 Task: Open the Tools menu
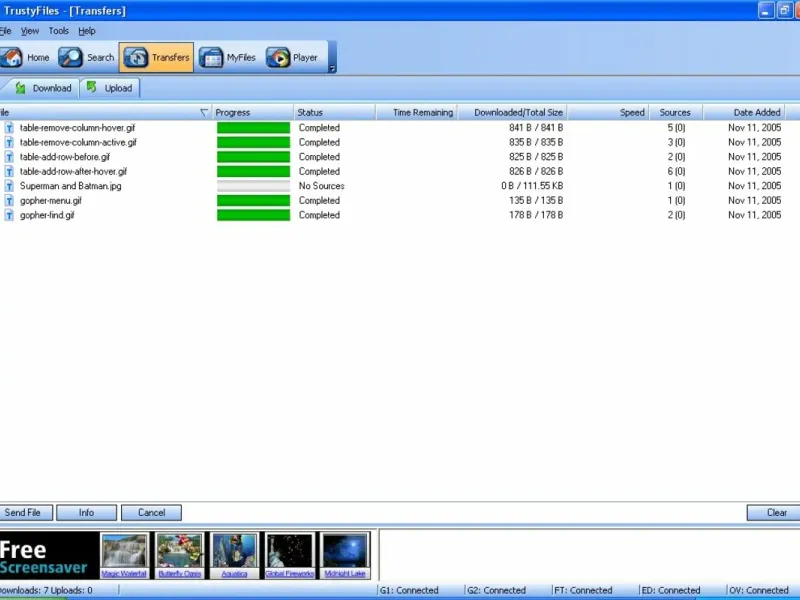pyautogui.click(x=59, y=31)
